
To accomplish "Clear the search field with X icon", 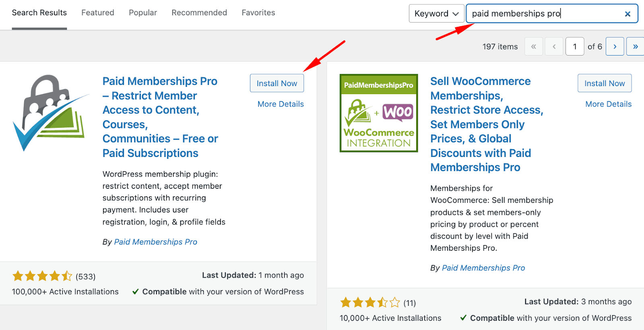I will coord(627,14).
